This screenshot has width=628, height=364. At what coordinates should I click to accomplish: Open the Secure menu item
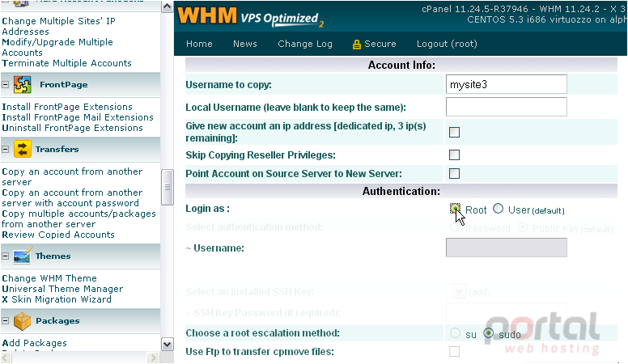pyautogui.click(x=380, y=44)
